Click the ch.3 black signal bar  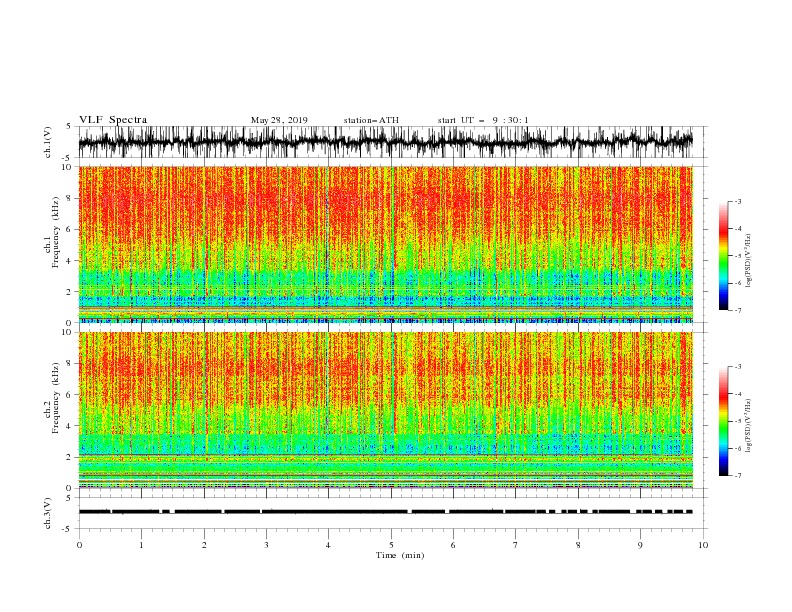click(385, 512)
